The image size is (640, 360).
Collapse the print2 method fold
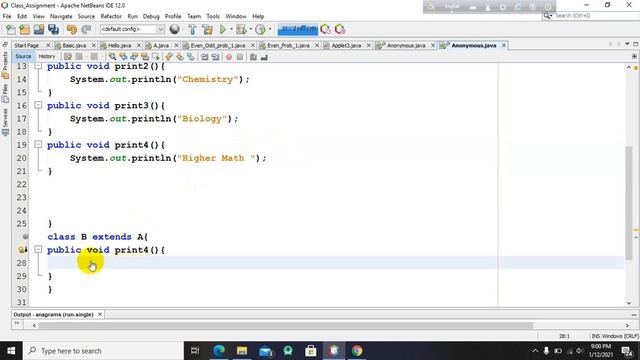click(38, 66)
